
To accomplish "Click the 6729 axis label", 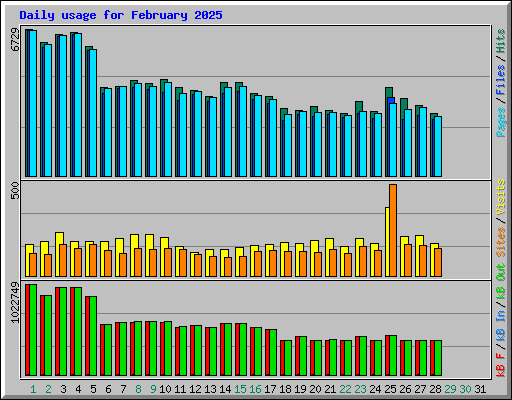I will (x=15, y=40).
